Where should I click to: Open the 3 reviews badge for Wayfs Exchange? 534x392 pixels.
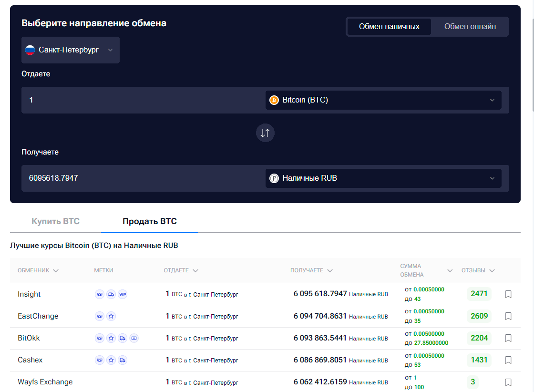click(472, 382)
